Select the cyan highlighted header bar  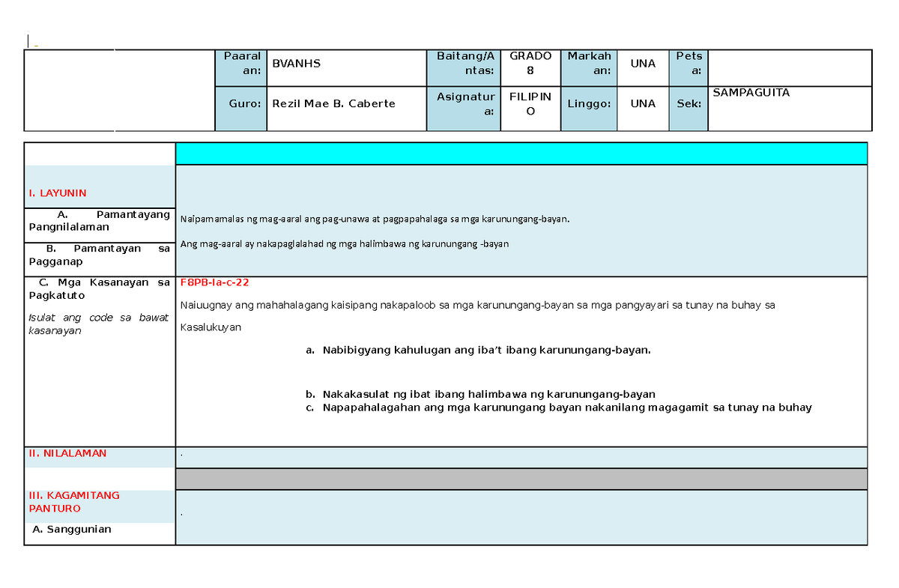pos(521,153)
